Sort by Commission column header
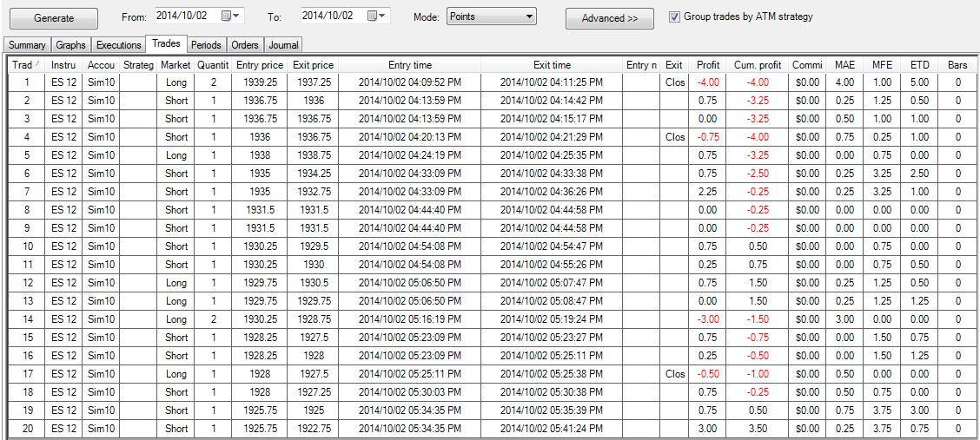The width and height of the screenshot is (980, 440). click(806, 65)
